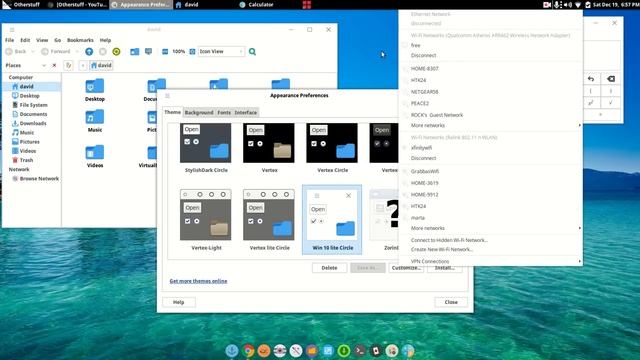Click the david path button in location bar

coord(101,65)
